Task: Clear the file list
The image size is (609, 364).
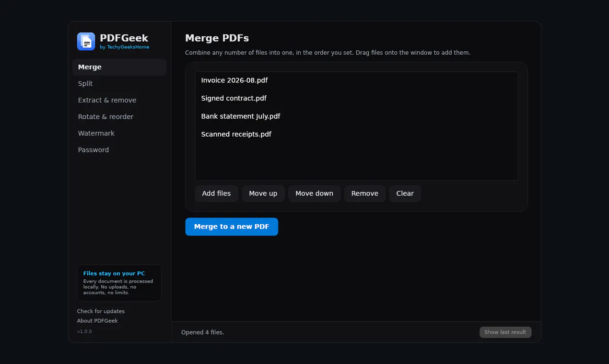Action: click(x=405, y=193)
